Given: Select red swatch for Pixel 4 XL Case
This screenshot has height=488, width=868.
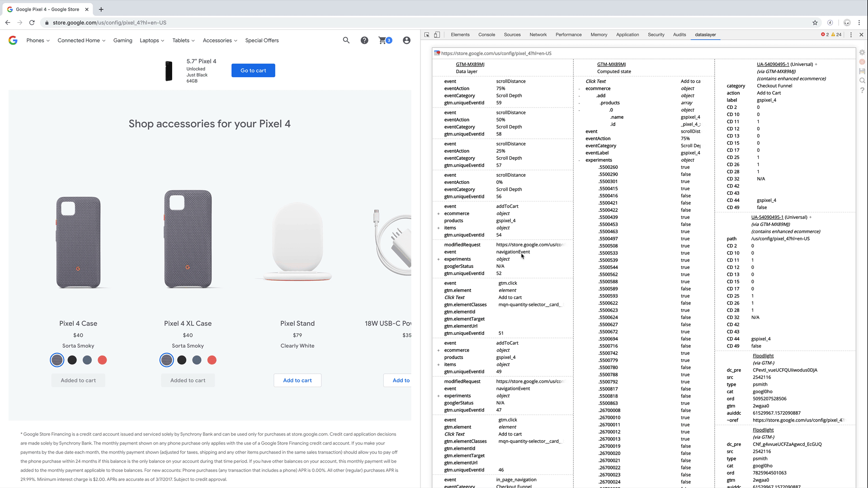Looking at the screenshot, I should click(212, 360).
